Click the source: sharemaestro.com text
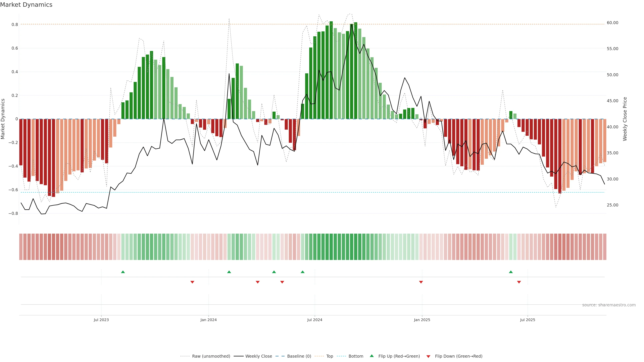Image resolution: width=644 pixels, height=362 pixels. coord(609,305)
